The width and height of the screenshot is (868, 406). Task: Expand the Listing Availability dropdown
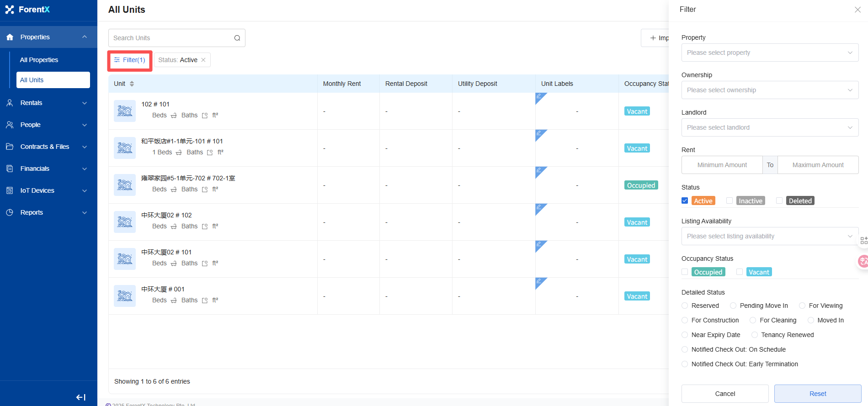click(770, 236)
